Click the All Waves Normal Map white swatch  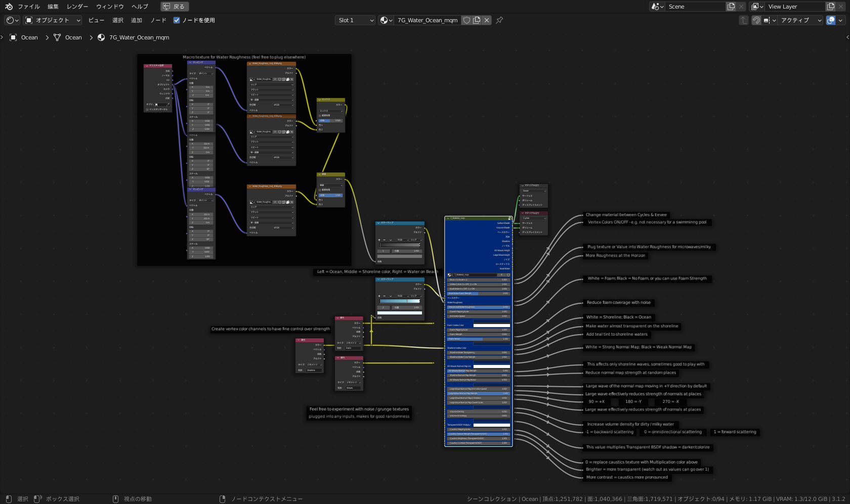[x=491, y=366]
